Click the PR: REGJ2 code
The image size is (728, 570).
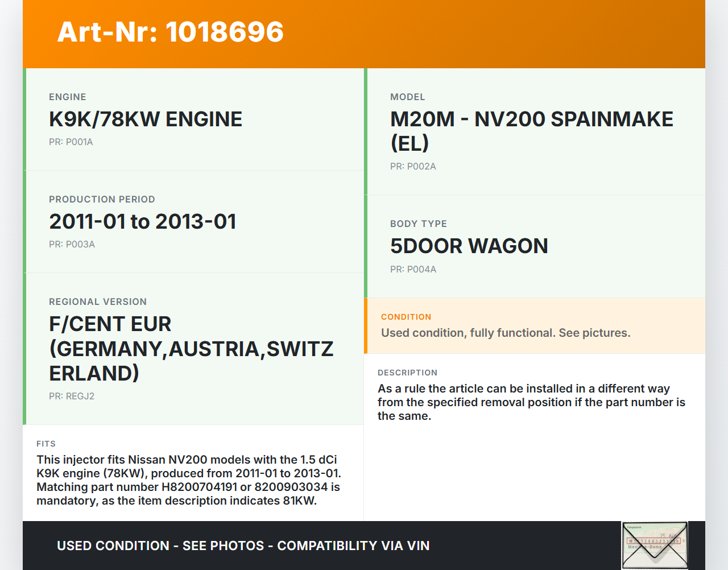72,396
